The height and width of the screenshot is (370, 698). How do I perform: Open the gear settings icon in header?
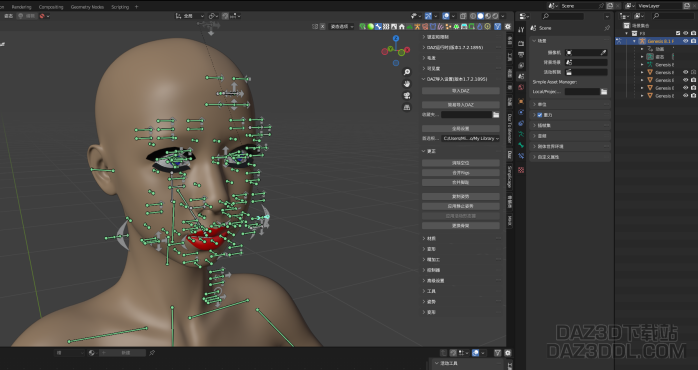[x=508, y=27]
